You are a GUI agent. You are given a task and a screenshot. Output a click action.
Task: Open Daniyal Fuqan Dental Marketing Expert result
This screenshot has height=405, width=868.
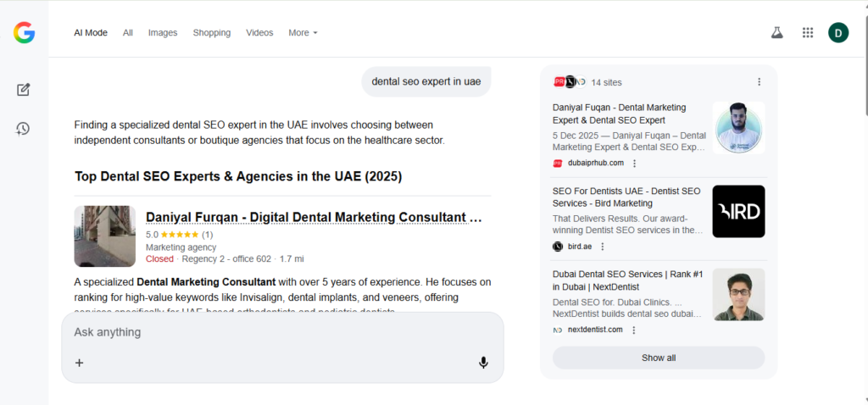[620, 114]
